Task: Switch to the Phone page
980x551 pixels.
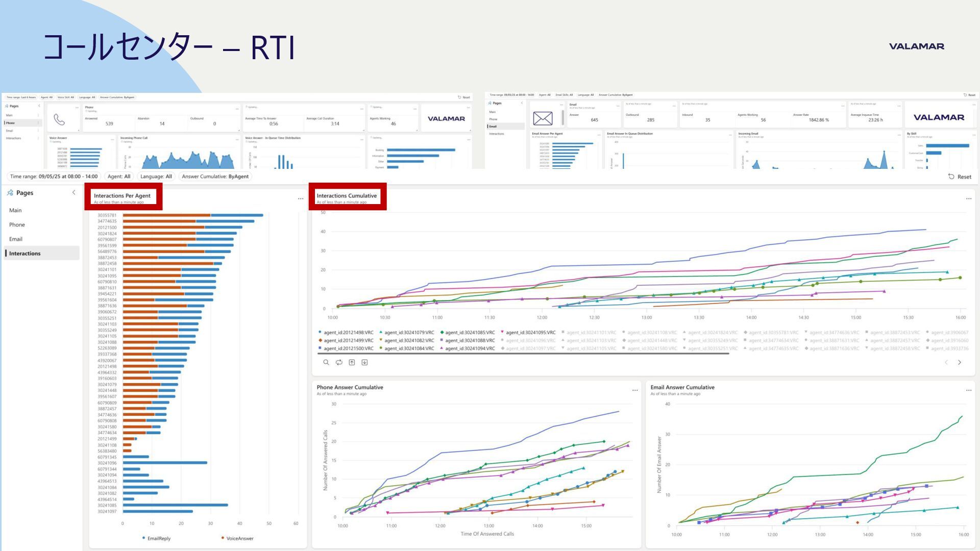Action: (x=17, y=224)
